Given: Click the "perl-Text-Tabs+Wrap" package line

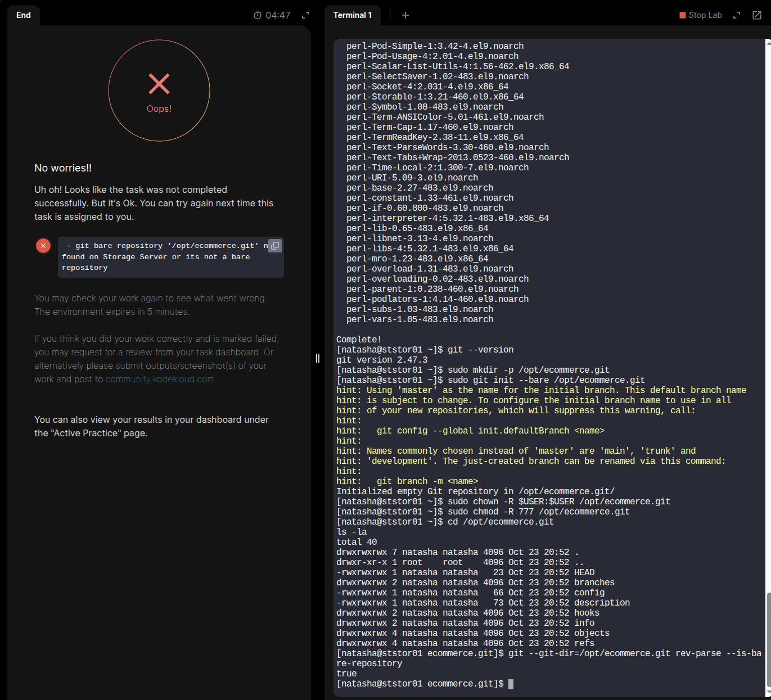Looking at the screenshot, I should coord(458,157).
